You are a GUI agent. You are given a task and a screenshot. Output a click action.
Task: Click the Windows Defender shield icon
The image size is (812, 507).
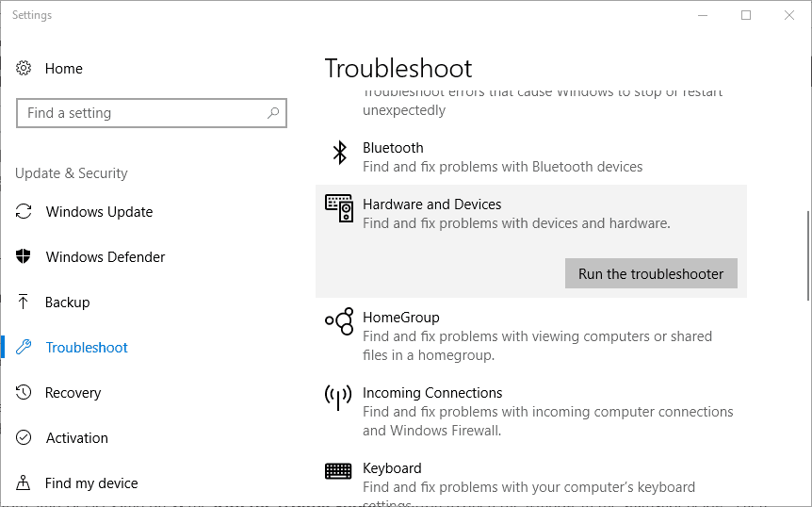(x=24, y=256)
